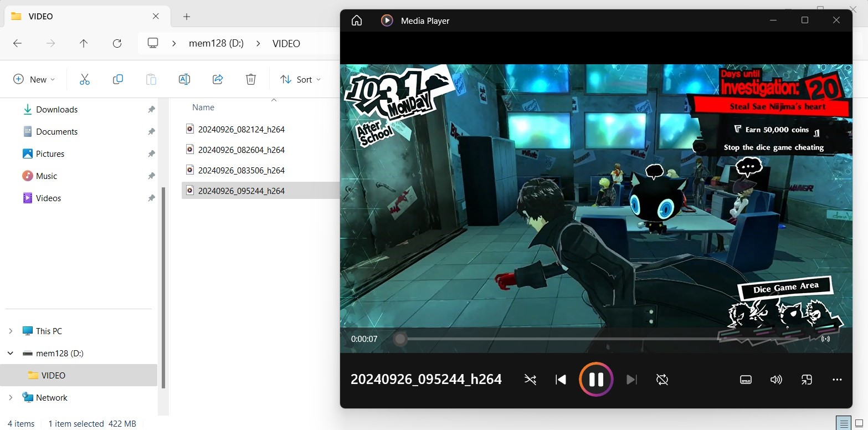Unpin Videos using its pin icon
The image size is (868, 430).
coord(151,198)
